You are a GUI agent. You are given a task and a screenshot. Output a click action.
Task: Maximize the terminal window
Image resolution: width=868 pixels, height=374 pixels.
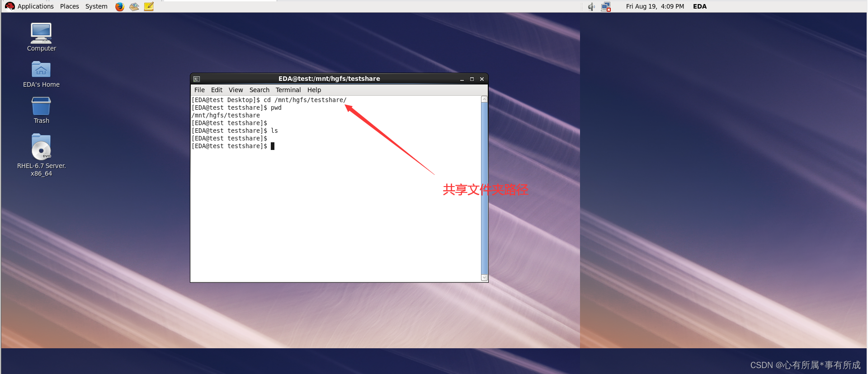[472, 79]
